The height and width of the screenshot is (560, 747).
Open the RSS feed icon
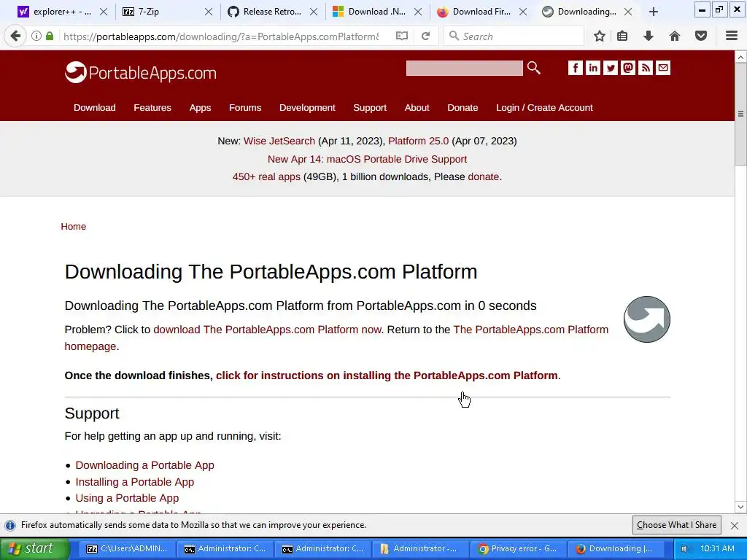(x=646, y=68)
